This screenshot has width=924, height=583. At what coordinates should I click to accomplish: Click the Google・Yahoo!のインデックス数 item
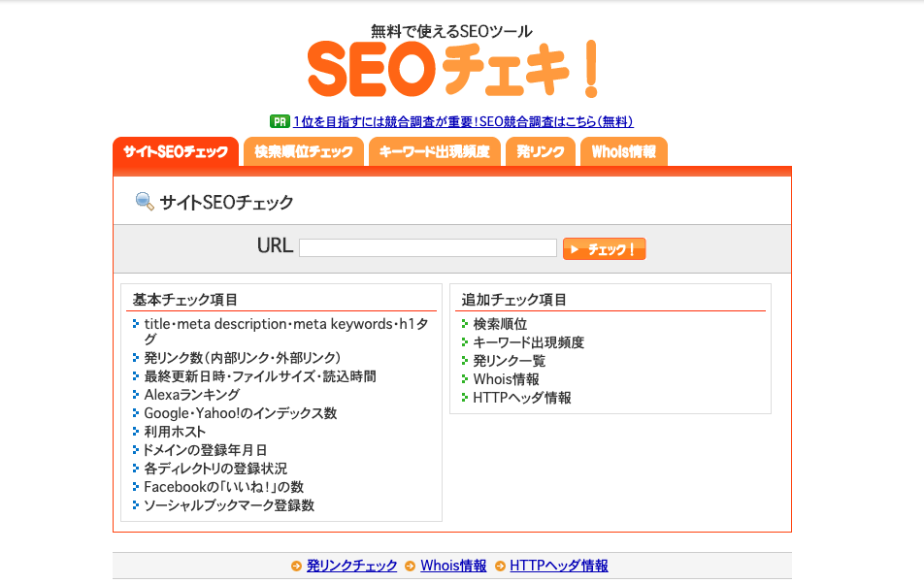[241, 413]
